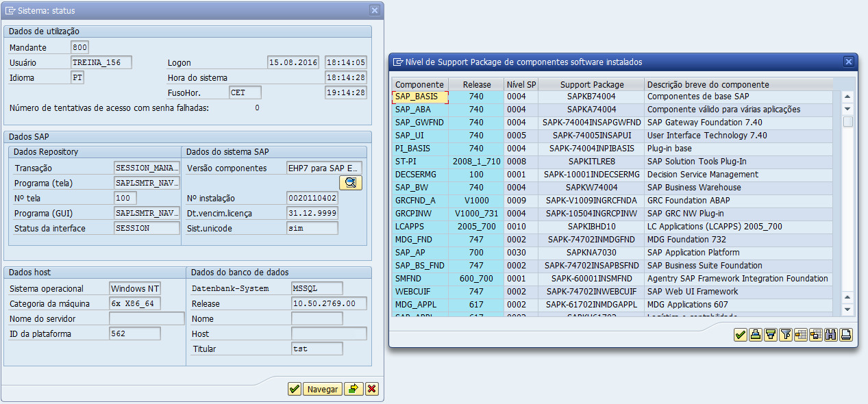Click the Usuário field TREINA_156
This screenshot has height=404, width=868.
point(101,62)
